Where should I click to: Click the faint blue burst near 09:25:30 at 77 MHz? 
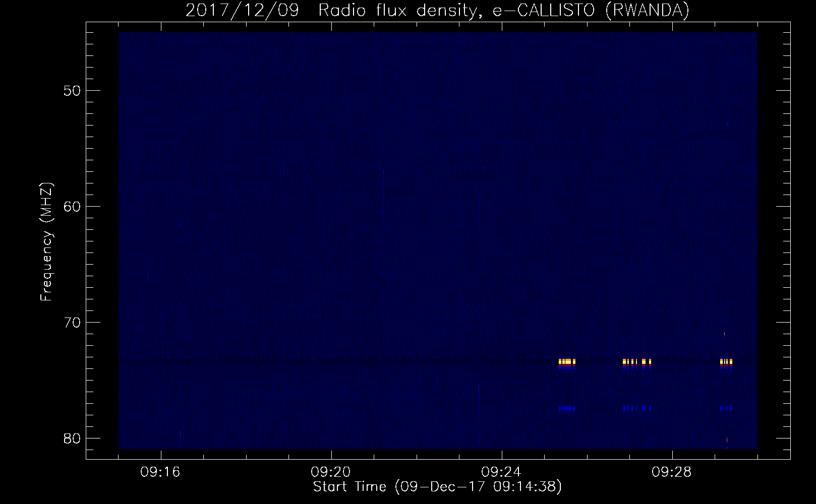(x=567, y=408)
